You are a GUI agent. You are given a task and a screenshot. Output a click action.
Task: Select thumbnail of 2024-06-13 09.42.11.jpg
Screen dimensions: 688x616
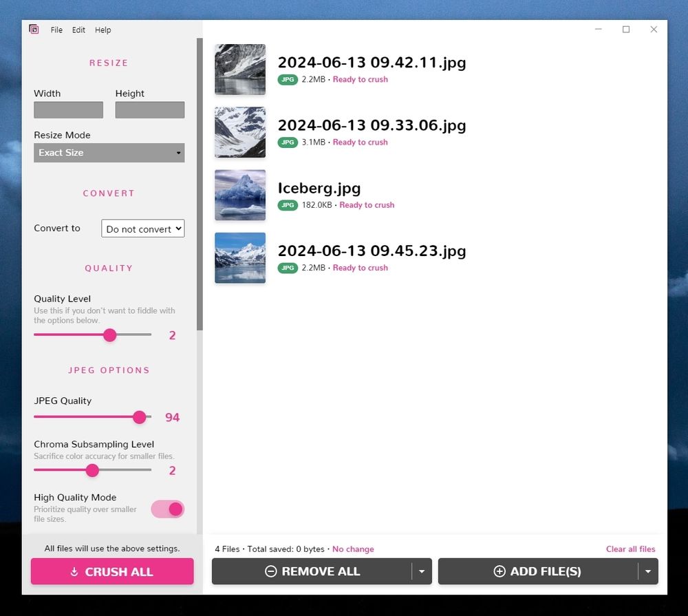(x=240, y=70)
